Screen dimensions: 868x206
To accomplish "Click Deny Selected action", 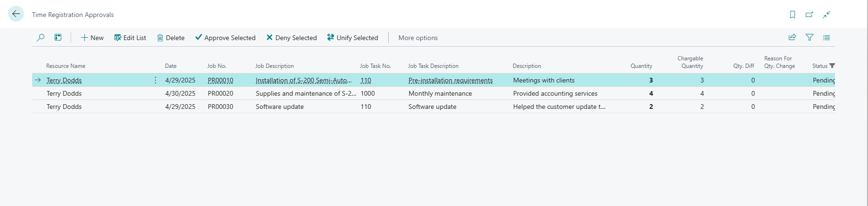I will [x=291, y=38].
